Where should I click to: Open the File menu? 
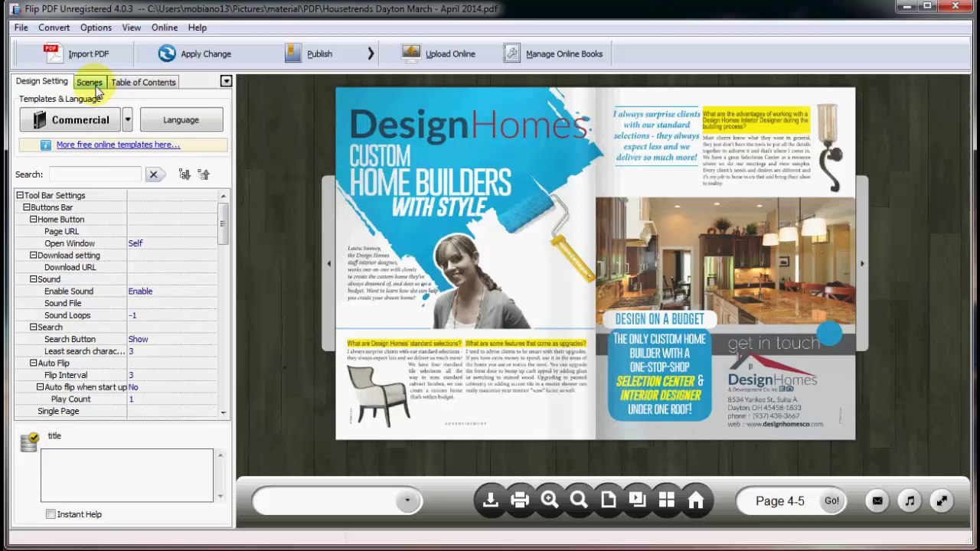(21, 28)
